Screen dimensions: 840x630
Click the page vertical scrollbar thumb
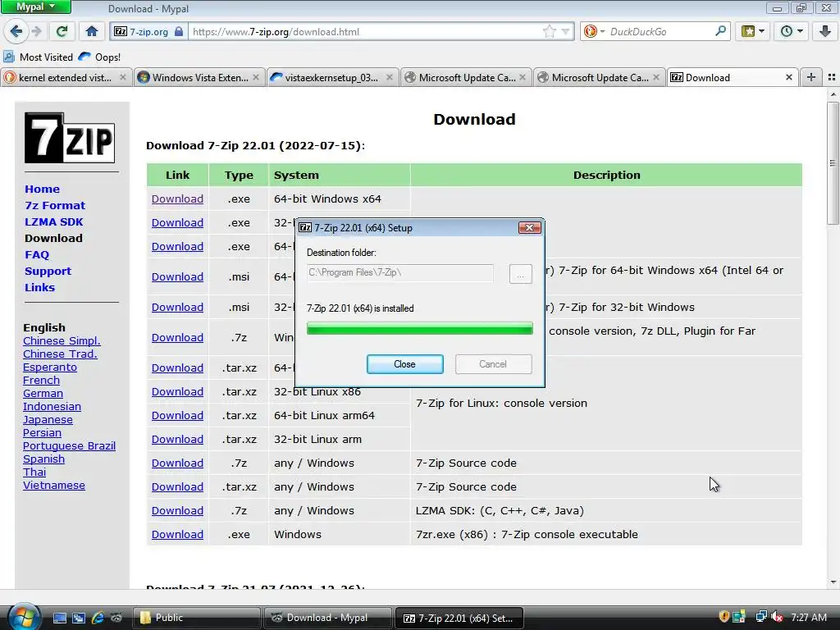833,163
